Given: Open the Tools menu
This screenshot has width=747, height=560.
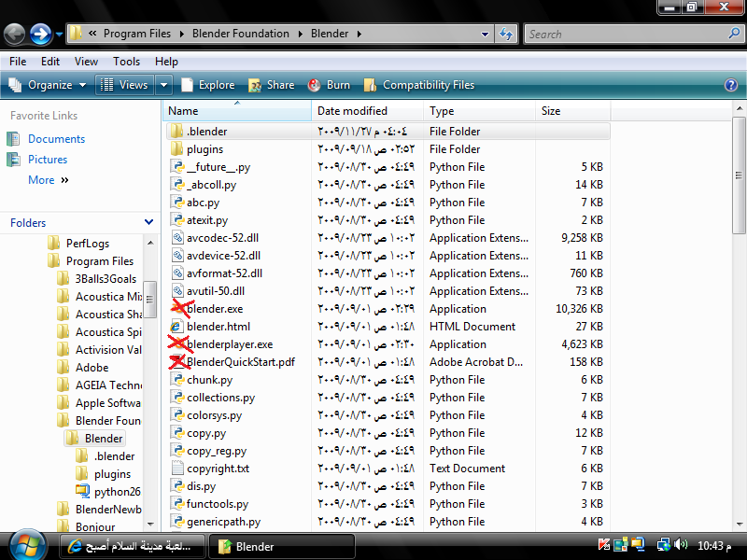Looking at the screenshot, I should 126,62.
